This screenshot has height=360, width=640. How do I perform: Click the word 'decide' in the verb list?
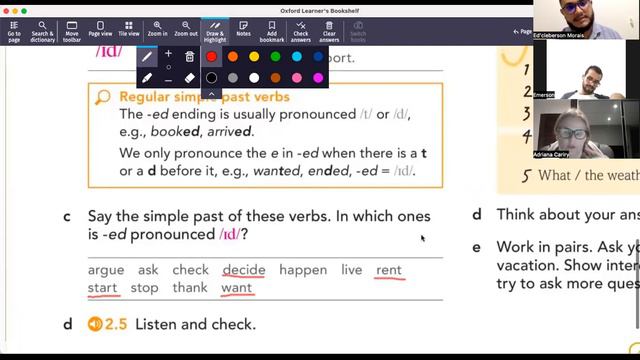coord(244,270)
